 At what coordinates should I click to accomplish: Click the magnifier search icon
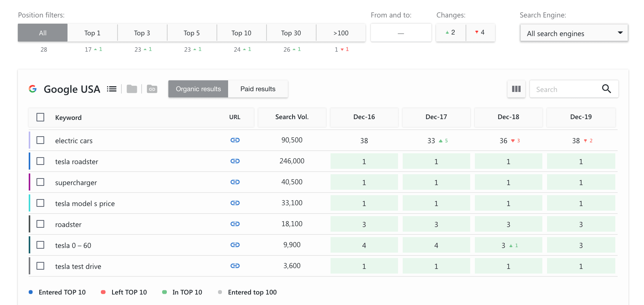pyautogui.click(x=606, y=89)
